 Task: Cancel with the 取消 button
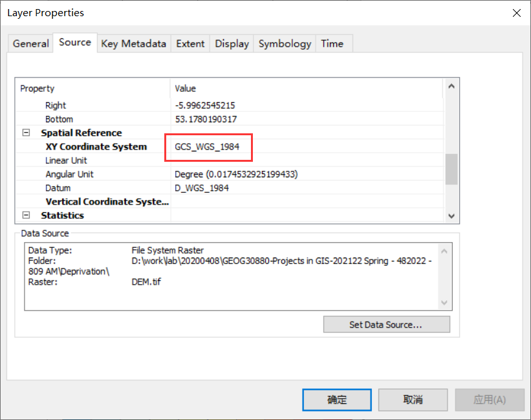click(413, 400)
